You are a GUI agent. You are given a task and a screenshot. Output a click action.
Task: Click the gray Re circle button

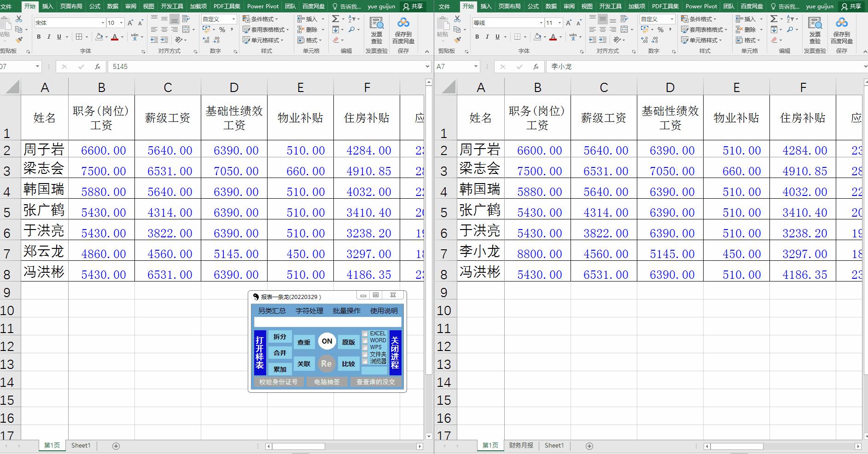click(326, 363)
